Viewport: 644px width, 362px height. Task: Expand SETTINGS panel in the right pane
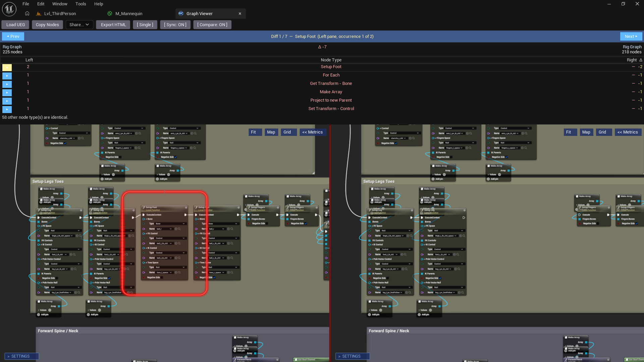coord(352,356)
